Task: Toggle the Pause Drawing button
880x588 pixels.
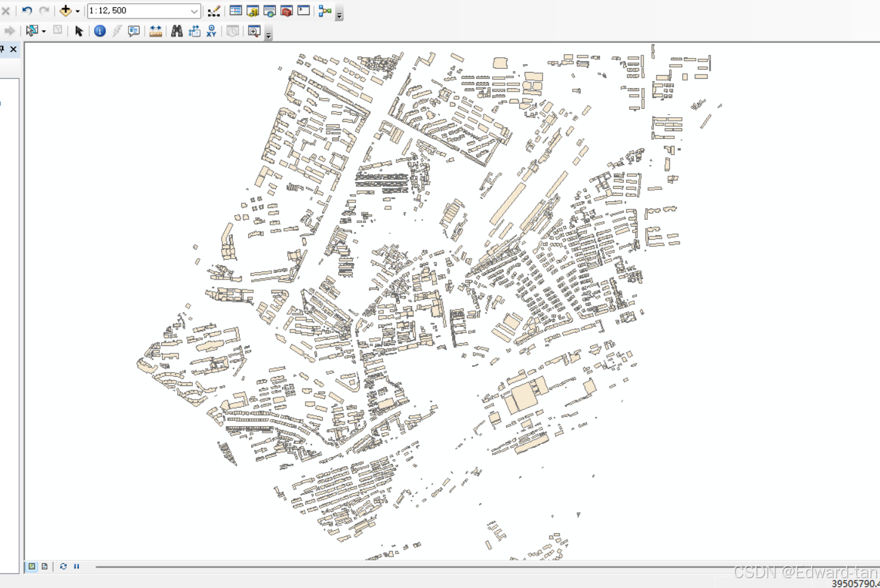Action: tap(77, 566)
